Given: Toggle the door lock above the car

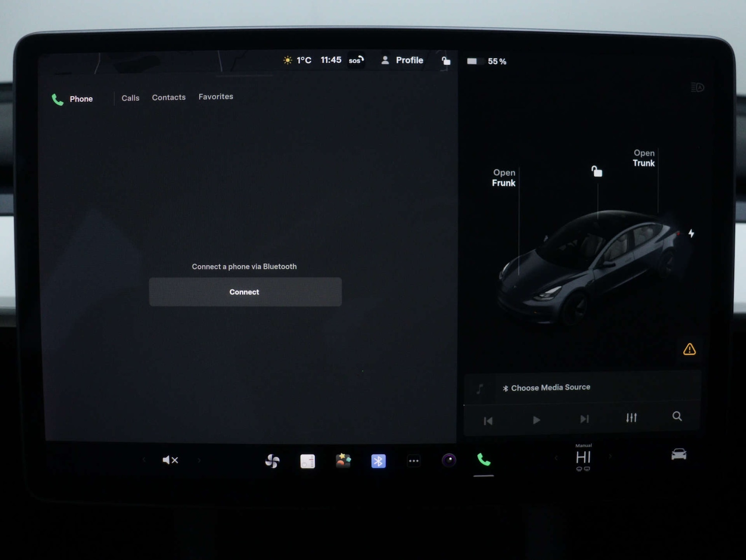Looking at the screenshot, I should (597, 171).
